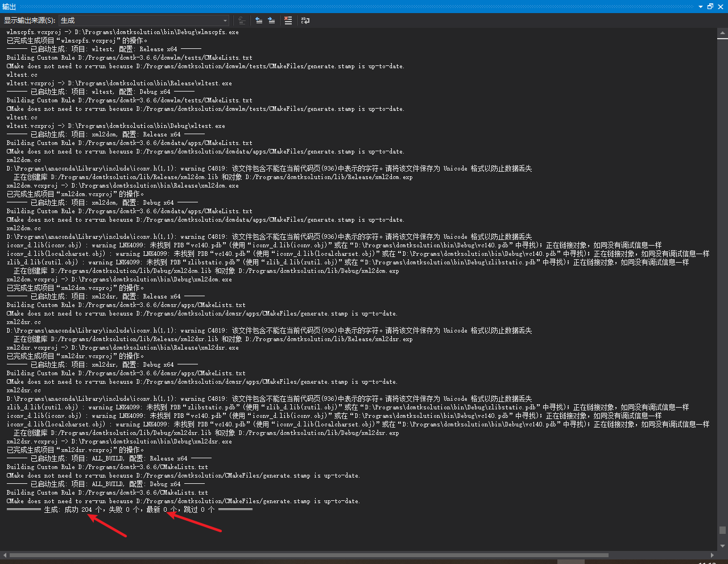
Task: Click the grayed go-to-message icon
Action: pos(242,20)
